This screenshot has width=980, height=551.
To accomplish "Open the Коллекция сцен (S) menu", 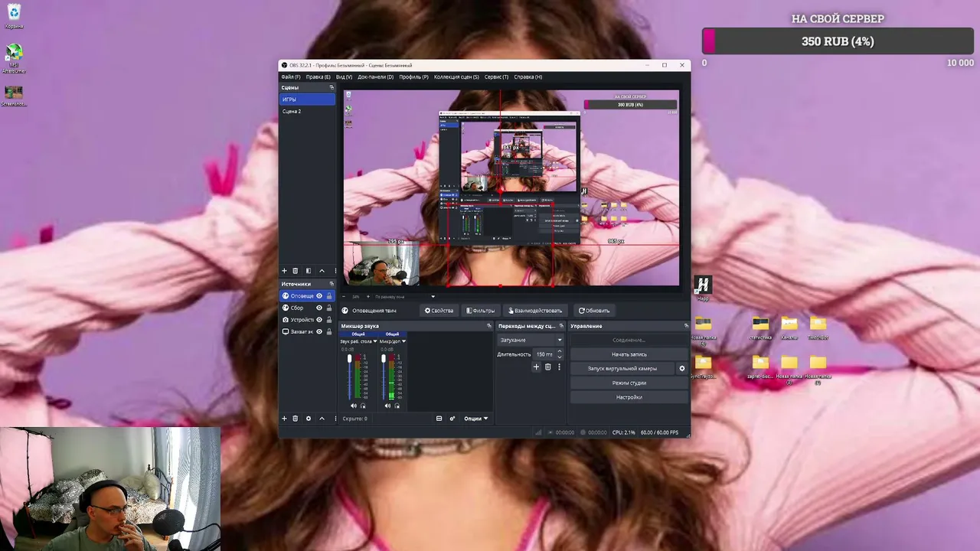I will 456,77.
